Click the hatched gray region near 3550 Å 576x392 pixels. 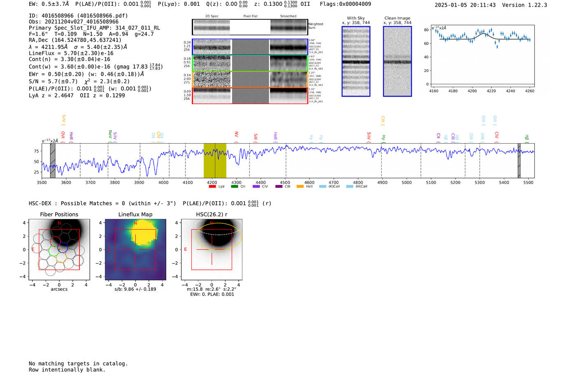pos(53,160)
